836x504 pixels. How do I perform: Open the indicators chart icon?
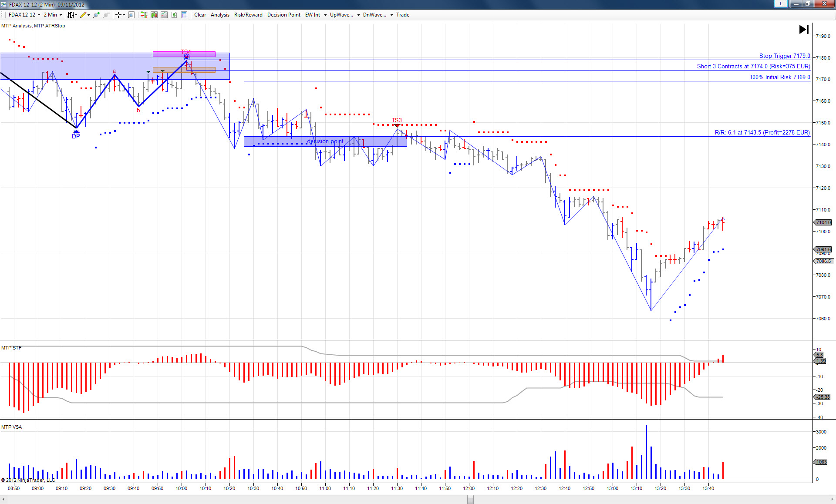pos(164,15)
